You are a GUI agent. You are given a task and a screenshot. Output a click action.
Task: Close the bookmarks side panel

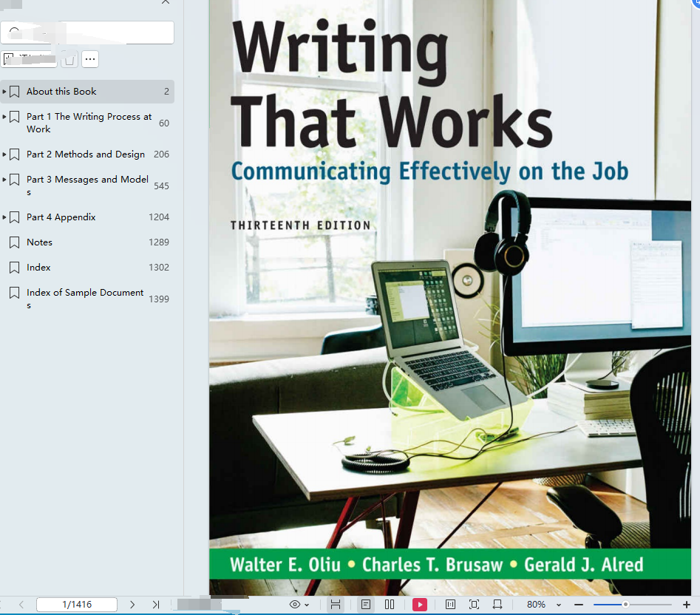tap(165, 1)
